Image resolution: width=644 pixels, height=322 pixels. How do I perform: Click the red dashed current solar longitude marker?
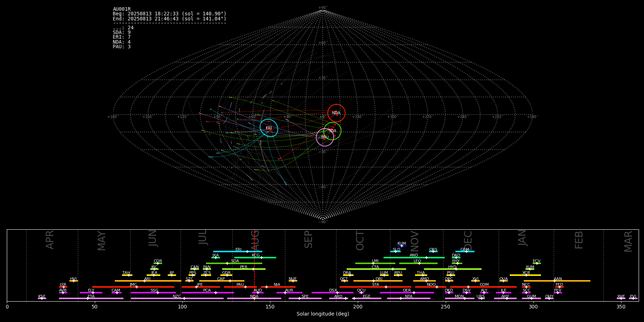254,265
